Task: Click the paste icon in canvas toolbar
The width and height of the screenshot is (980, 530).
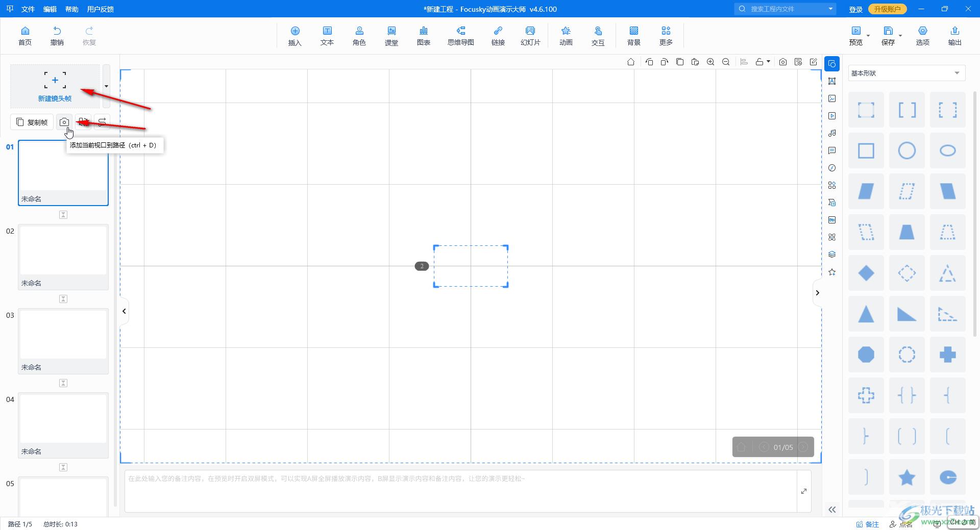Action: (695, 62)
